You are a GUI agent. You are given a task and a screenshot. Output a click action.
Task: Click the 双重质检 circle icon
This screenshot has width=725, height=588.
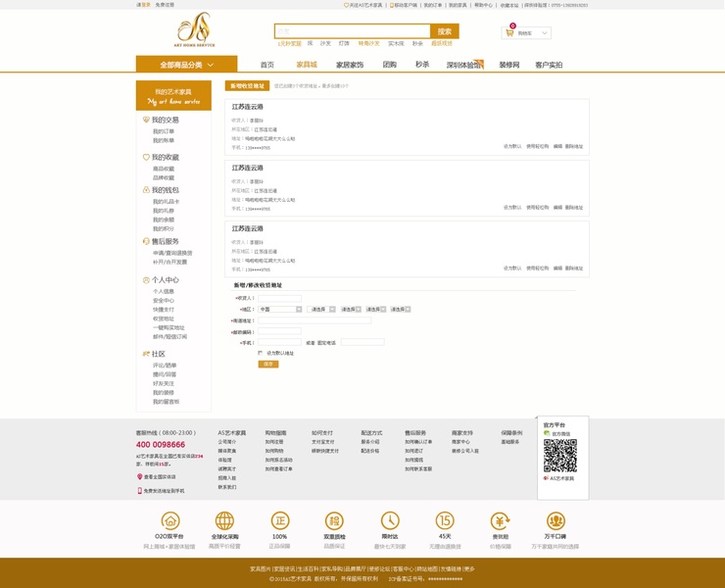click(334, 521)
